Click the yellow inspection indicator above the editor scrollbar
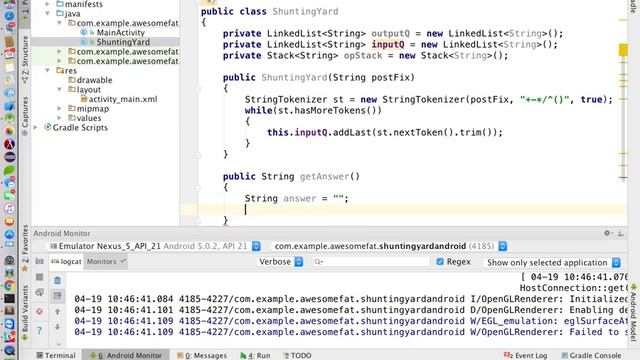 [623, 50]
